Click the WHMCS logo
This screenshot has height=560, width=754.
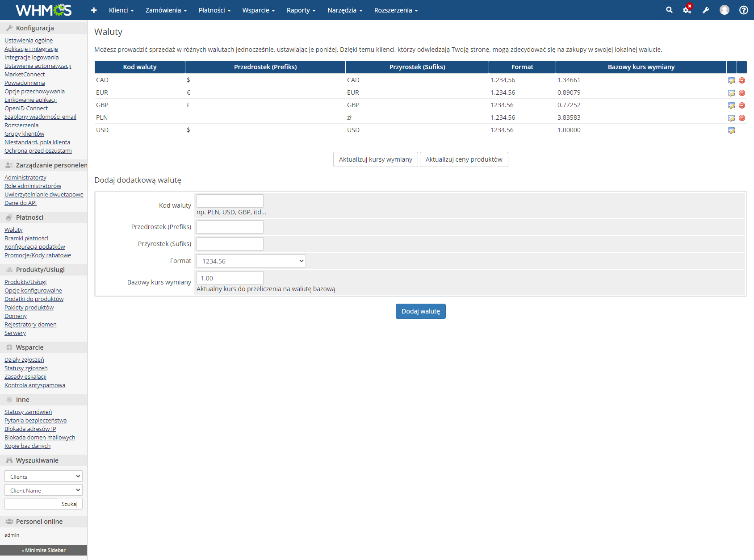43,9
